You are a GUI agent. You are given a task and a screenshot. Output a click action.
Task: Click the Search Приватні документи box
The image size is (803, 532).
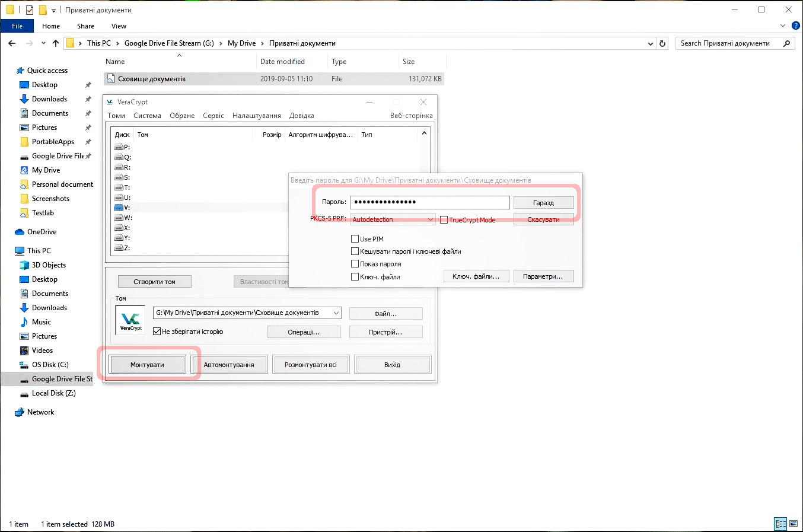coord(735,43)
